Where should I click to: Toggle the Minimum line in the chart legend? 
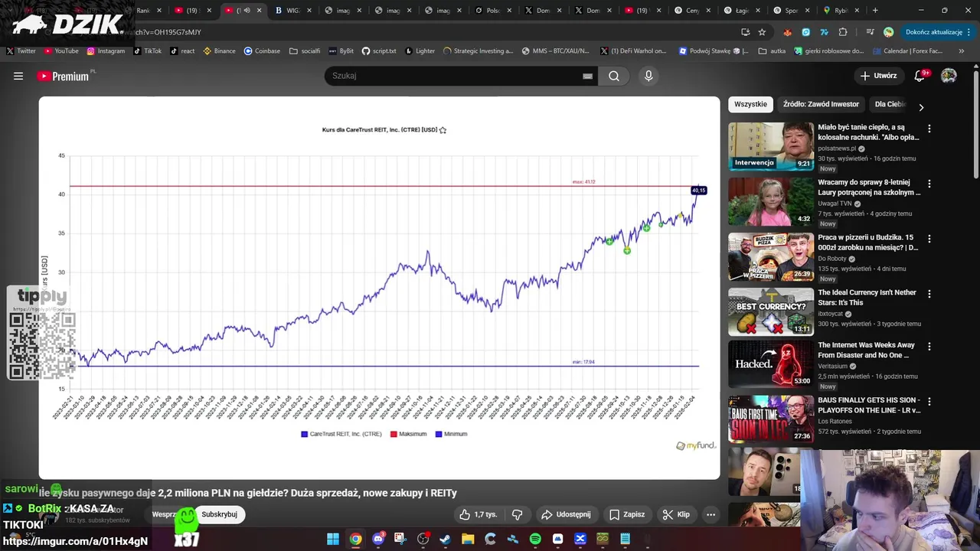[x=451, y=434]
